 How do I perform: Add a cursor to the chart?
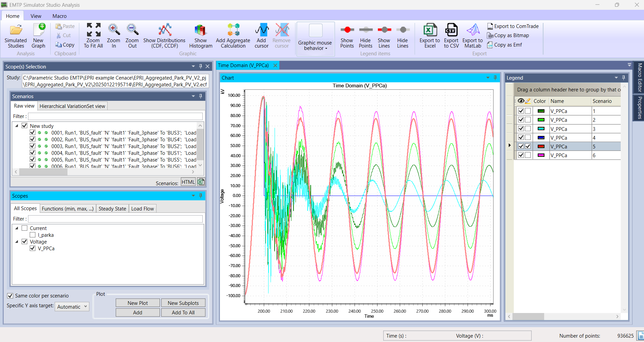click(x=261, y=35)
